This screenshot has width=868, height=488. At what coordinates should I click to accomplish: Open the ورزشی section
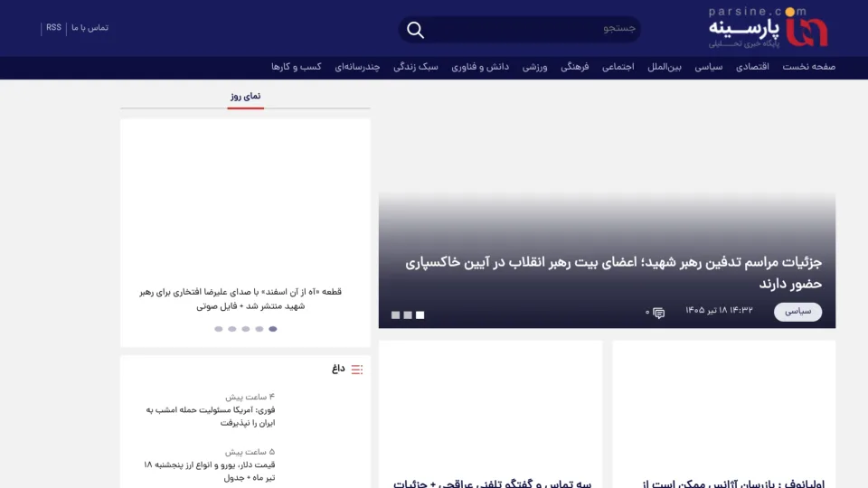coord(534,67)
